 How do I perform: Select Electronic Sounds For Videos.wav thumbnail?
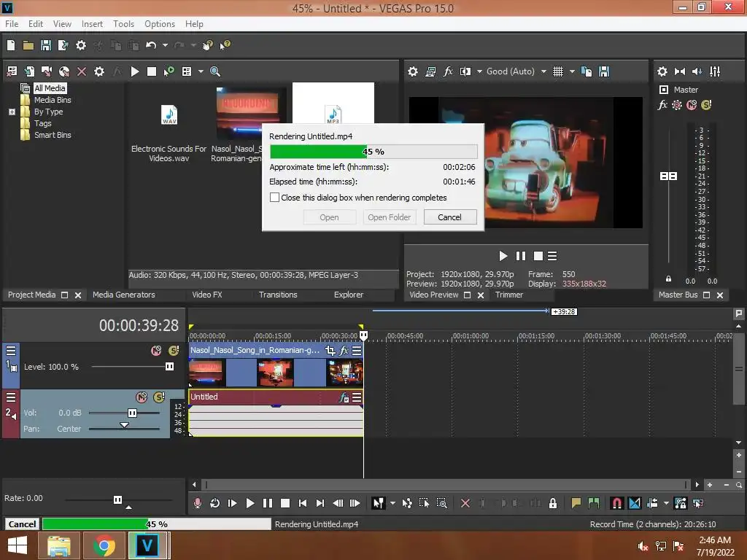click(x=169, y=115)
